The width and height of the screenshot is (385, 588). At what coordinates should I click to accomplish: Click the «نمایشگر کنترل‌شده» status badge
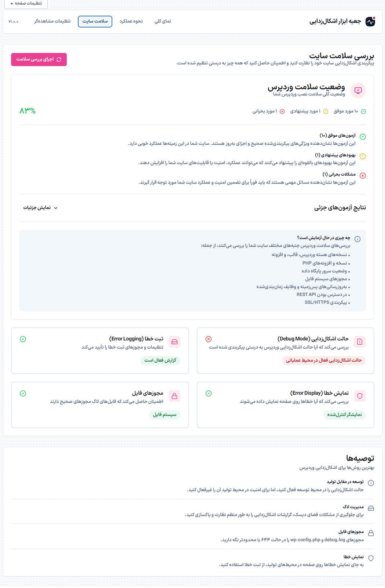344,415
